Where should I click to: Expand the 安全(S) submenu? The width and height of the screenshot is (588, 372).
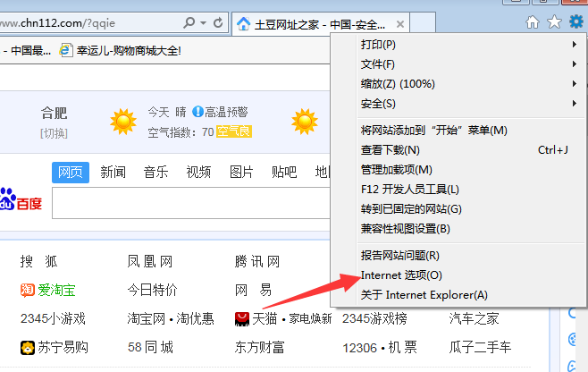(472, 103)
